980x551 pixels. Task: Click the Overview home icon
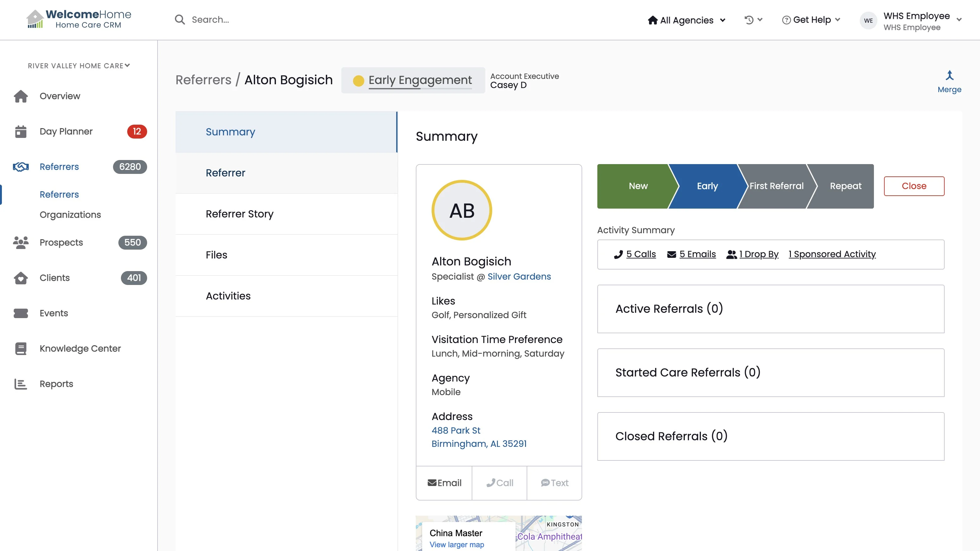21,96
